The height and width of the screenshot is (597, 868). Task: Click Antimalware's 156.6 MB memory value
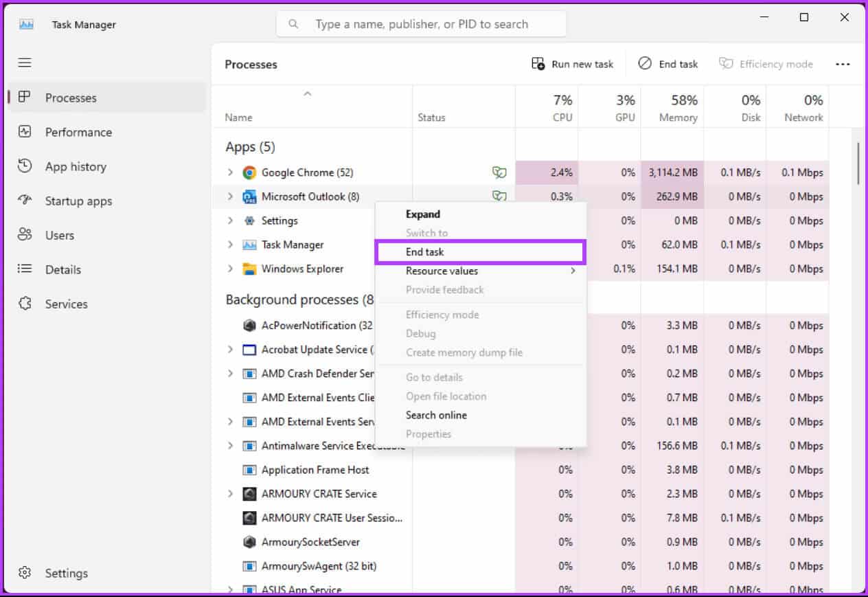677,446
